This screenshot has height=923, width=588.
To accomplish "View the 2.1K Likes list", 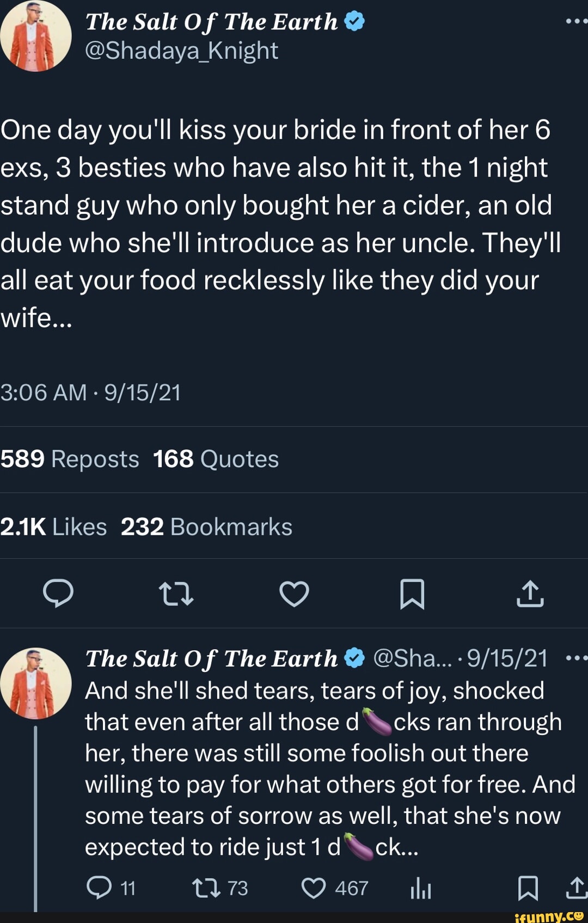I will click(53, 527).
